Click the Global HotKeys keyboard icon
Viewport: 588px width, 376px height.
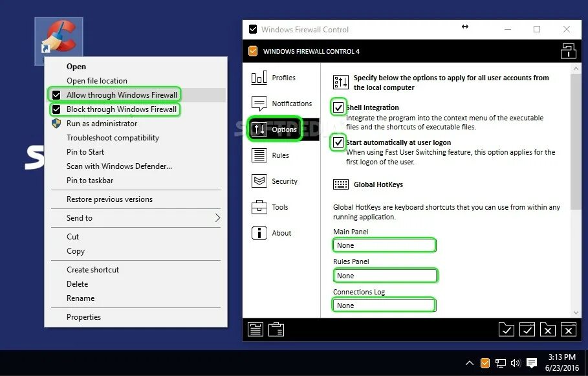[341, 184]
